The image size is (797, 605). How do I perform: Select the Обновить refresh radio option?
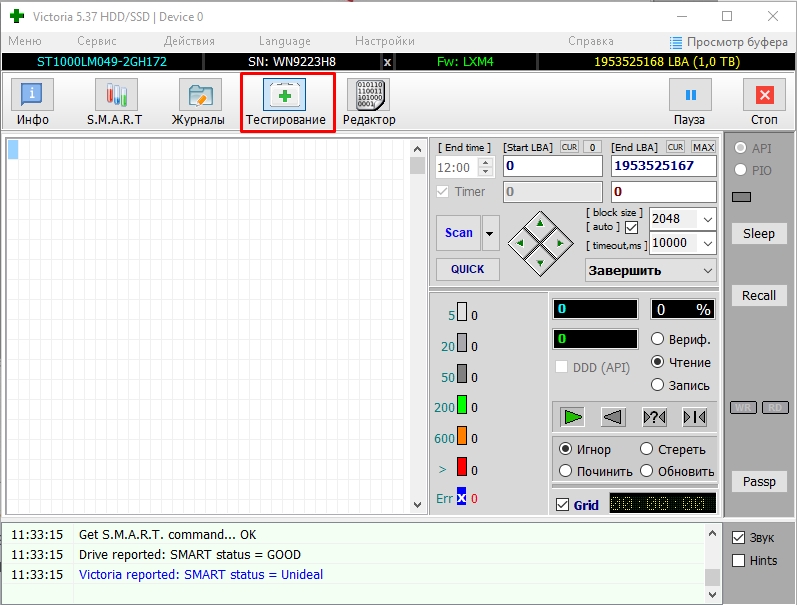click(646, 471)
